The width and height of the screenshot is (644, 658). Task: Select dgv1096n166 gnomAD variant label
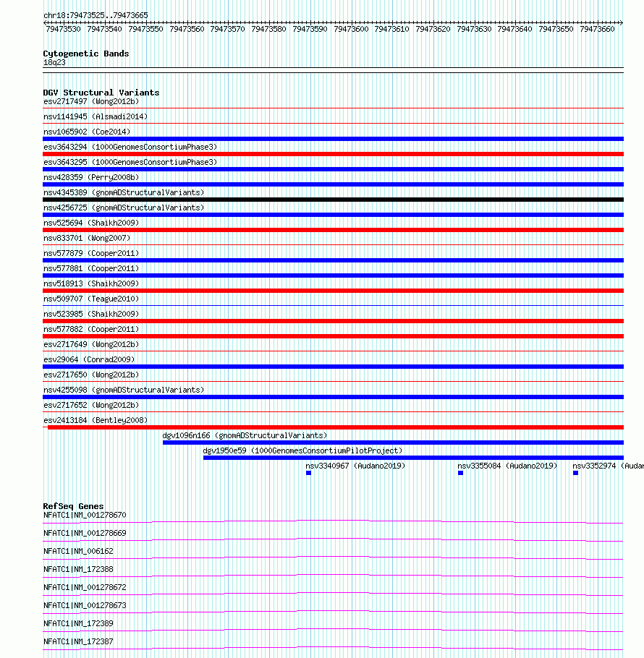(245, 435)
